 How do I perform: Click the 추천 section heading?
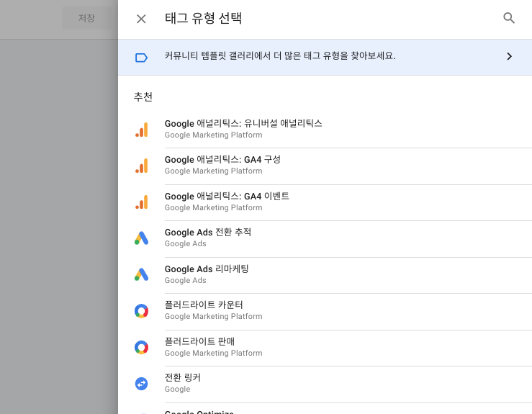pyautogui.click(x=143, y=97)
